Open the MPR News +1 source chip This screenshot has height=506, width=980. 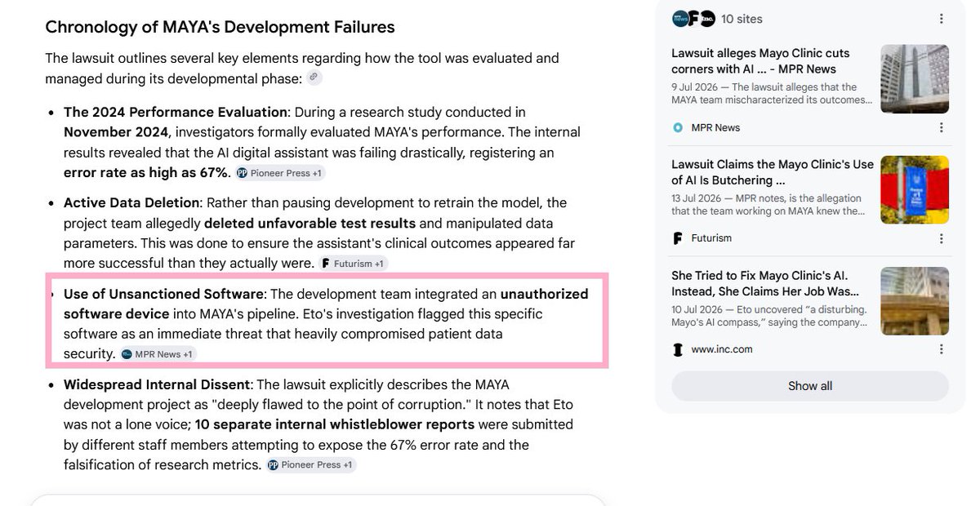[158, 354]
